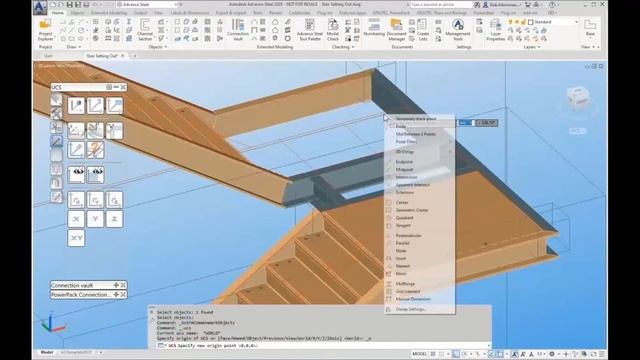This screenshot has width=640, height=360.
Task: Click the MODEL status bar button
Action: (419, 354)
